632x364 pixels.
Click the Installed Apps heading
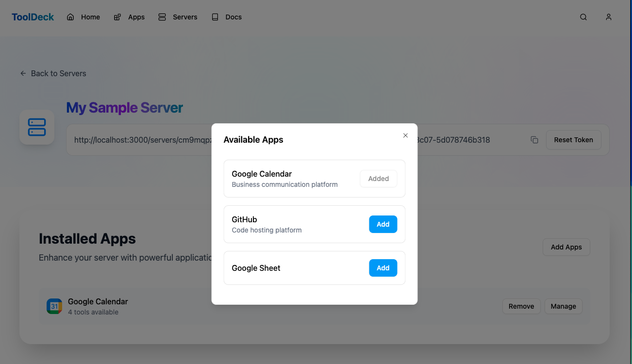[87, 239]
